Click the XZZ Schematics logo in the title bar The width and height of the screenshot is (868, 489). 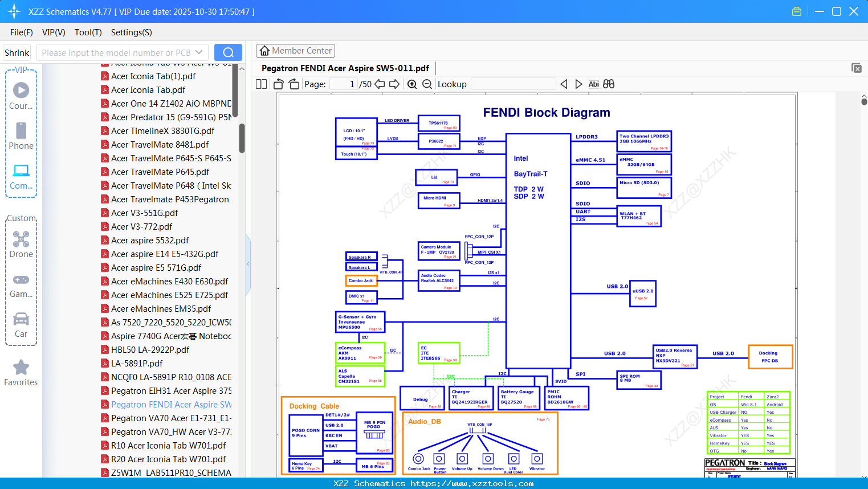point(14,11)
